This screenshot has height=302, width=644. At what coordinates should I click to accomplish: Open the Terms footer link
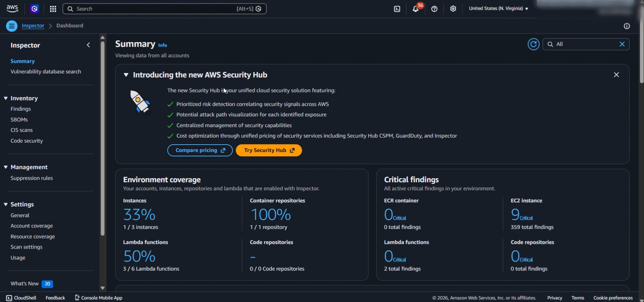click(x=578, y=298)
